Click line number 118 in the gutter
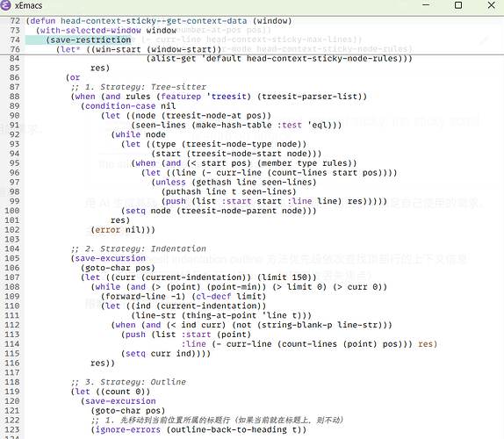 (x=12, y=382)
